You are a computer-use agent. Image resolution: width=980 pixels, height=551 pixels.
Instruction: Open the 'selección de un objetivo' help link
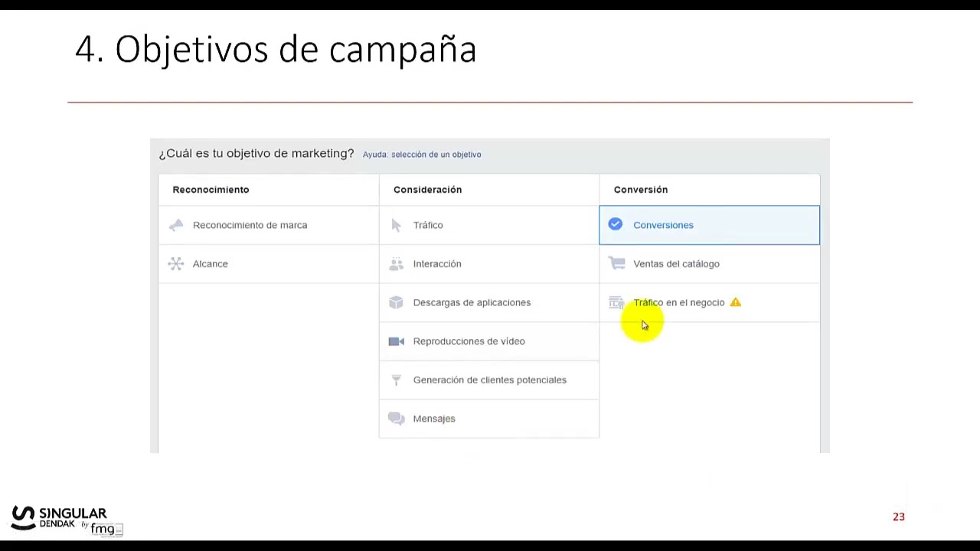click(436, 155)
